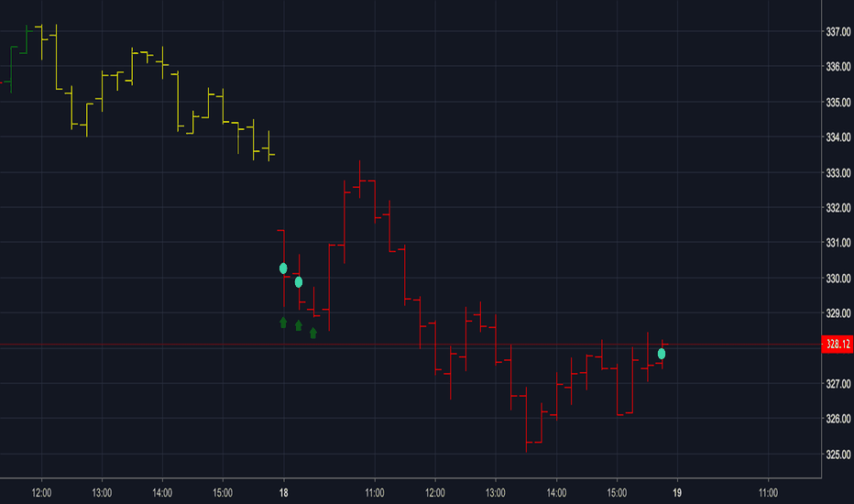Screen dimensions: 854x504
Task: Select the 325.00 price axis label
Action: click(838, 455)
